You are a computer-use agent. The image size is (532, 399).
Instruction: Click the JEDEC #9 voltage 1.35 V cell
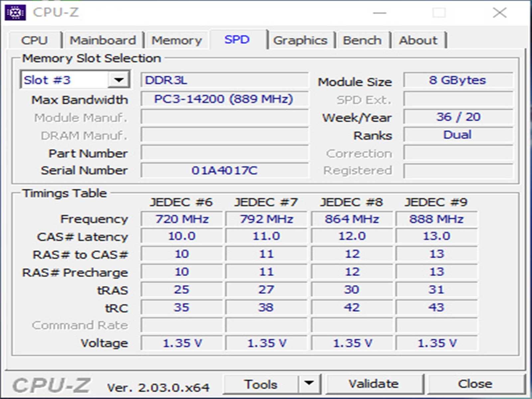437,343
